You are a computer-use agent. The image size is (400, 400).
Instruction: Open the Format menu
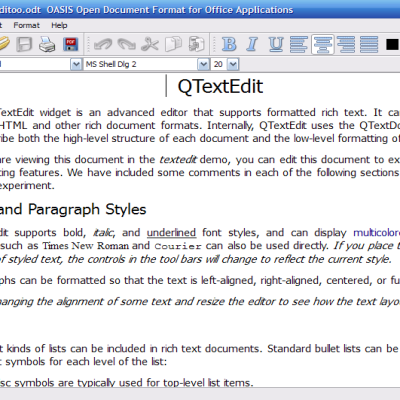(26, 25)
